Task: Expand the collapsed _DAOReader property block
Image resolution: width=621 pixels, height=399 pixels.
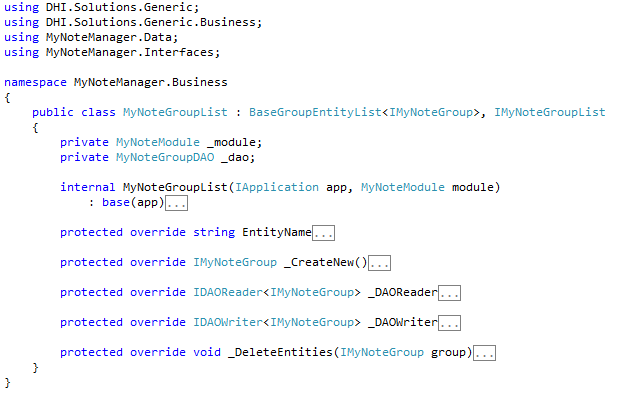Action: (450, 293)
